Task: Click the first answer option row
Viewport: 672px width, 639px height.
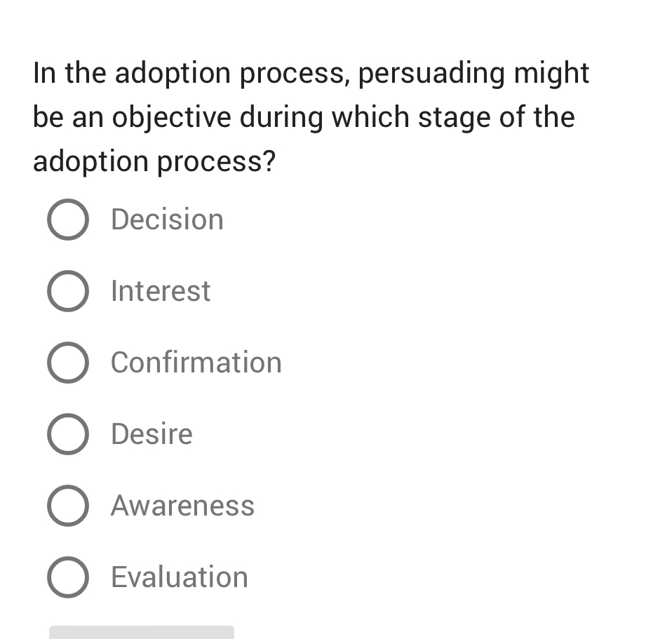Action: coord(133,220)
